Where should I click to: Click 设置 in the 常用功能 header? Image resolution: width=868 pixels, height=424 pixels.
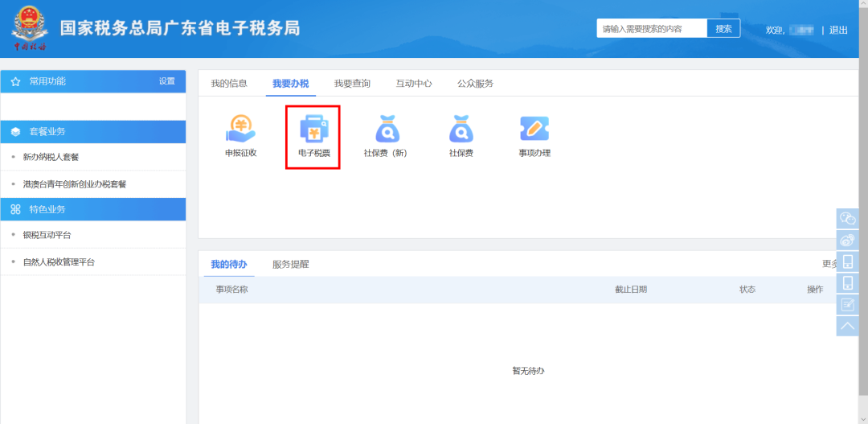tap(166, 81)
